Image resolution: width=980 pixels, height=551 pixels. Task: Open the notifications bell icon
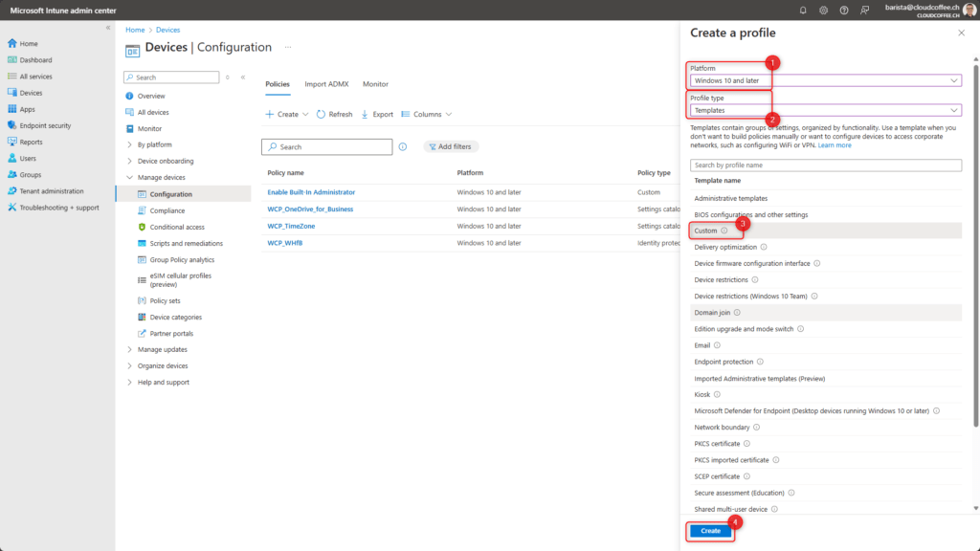tap(803, 10)
